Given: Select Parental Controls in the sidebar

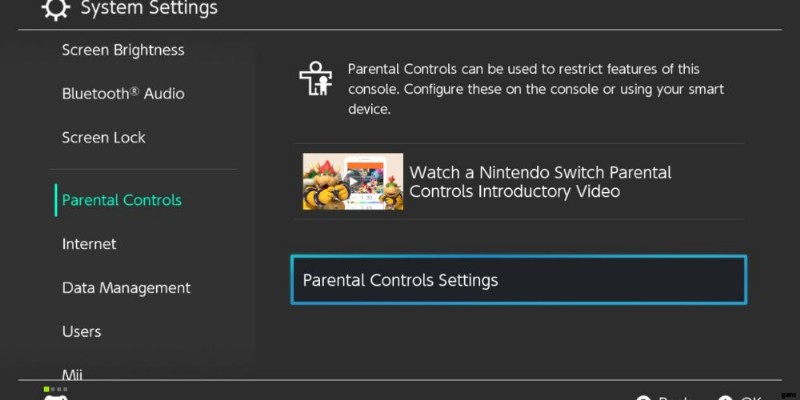Looking at the screenshot, I should click(122, 200).
